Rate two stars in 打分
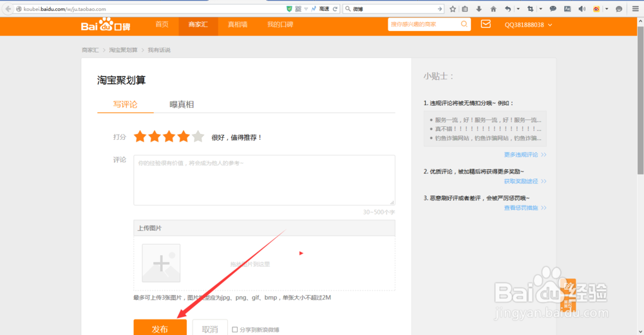Screen dimensions: 644x335 pyautogui.click(x=155, y=137)
